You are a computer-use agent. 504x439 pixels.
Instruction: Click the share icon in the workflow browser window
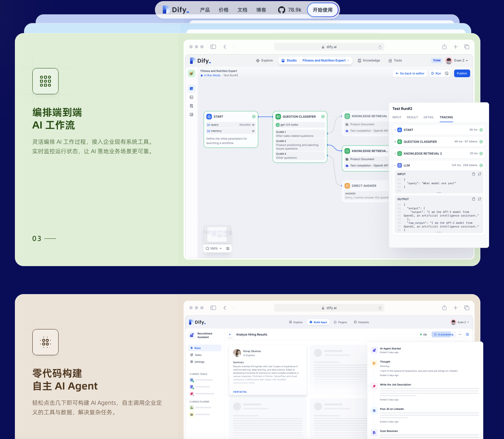coord(444,47)
